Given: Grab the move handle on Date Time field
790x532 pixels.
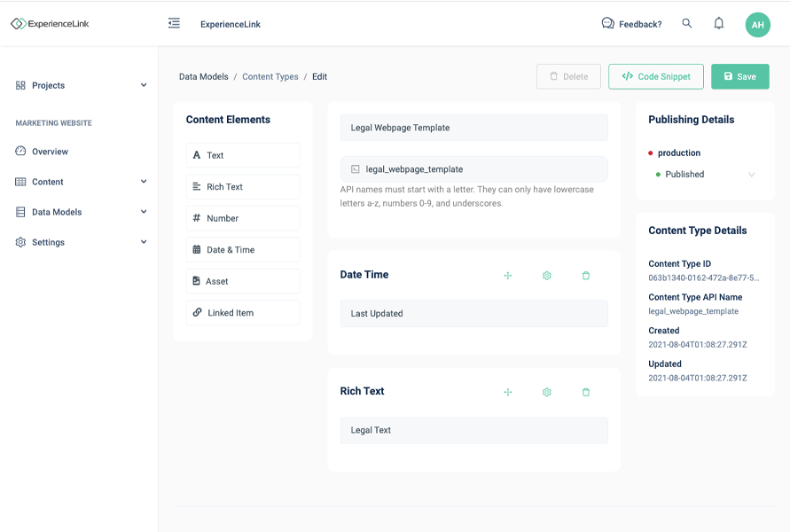Looking at the screenshot, I should pyautogui.click(x=508, y=276).
